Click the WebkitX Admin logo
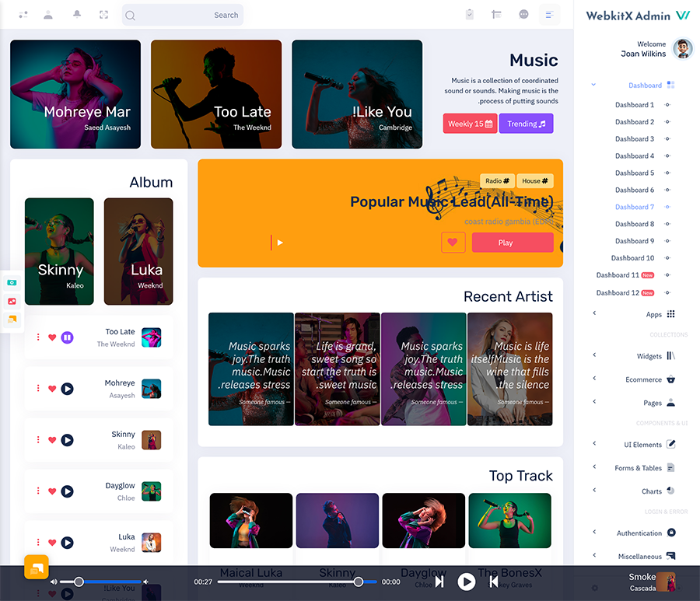Image resolution: width=700 pixels, height=601 pixels. pos(638,16)
